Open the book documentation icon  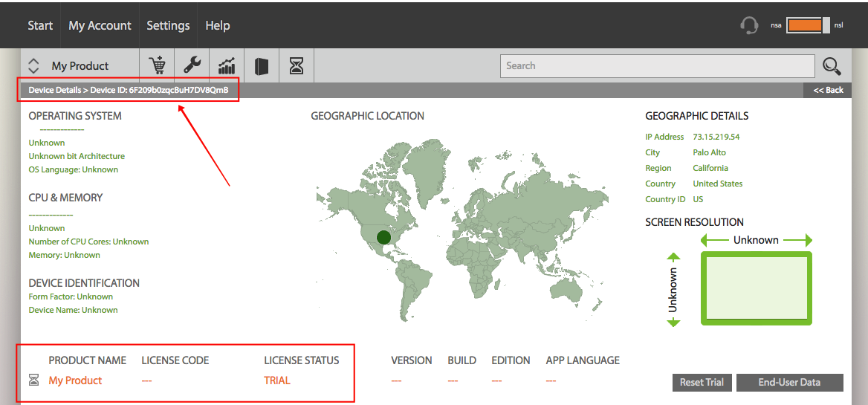click(x=262, y=66)
